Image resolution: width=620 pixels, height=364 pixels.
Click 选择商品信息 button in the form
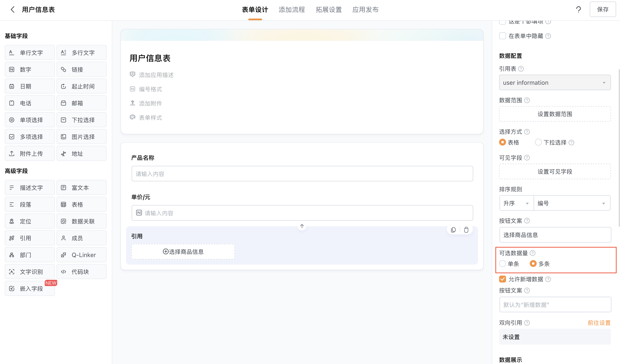[183, 252]
